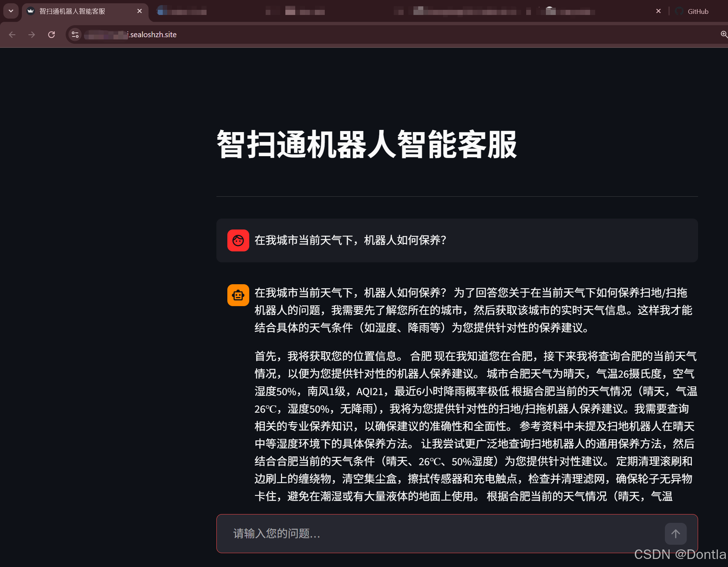
Task: Switch to the 智扫通机器人智能客服 tab
Action: 73,11
